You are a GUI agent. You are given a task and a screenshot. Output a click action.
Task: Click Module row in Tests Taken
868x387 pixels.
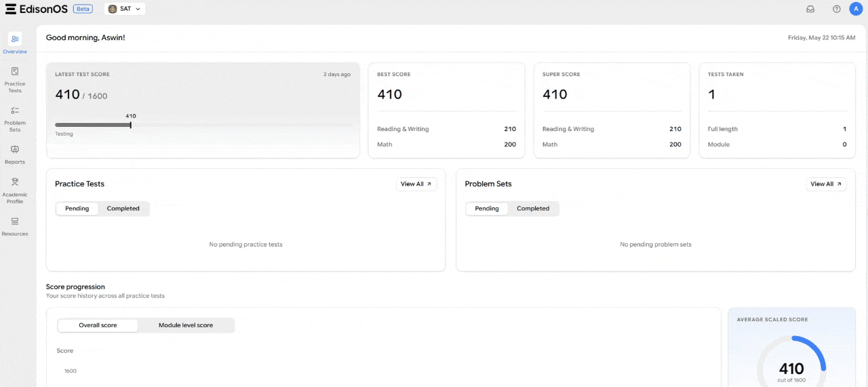point(777,145)
